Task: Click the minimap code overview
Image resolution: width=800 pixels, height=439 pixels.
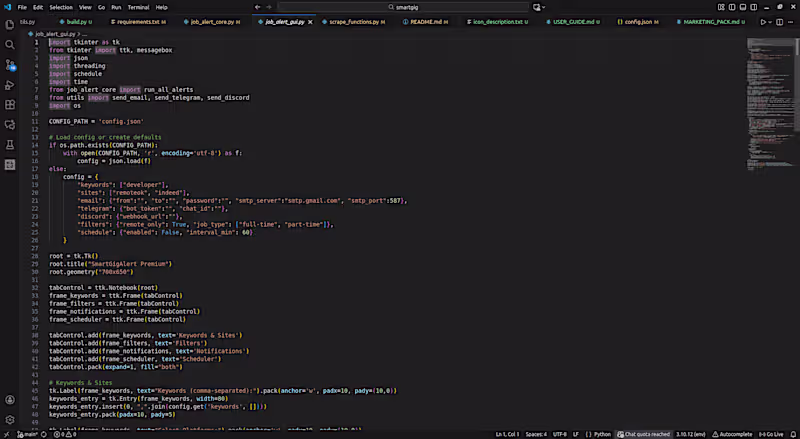Action: (769, 104)
